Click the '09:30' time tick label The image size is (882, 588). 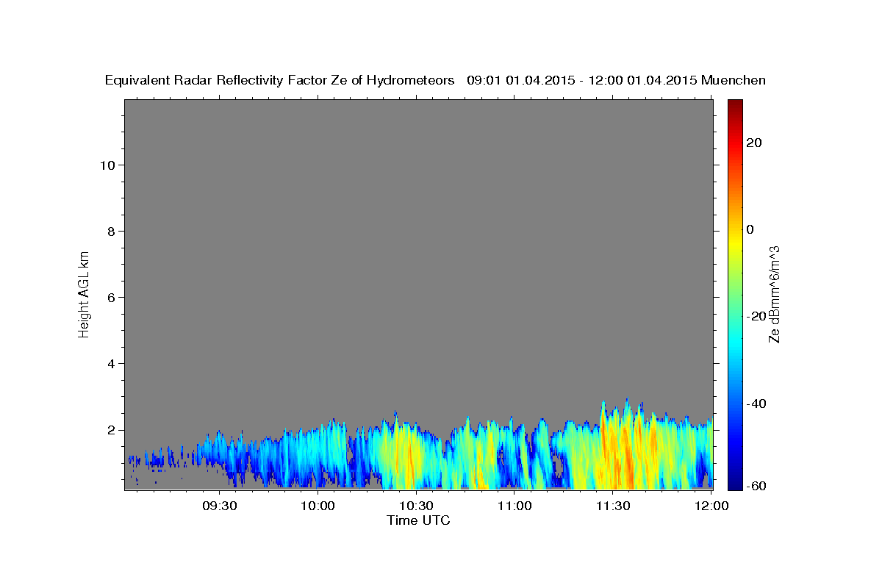click(x=220, y=506)
